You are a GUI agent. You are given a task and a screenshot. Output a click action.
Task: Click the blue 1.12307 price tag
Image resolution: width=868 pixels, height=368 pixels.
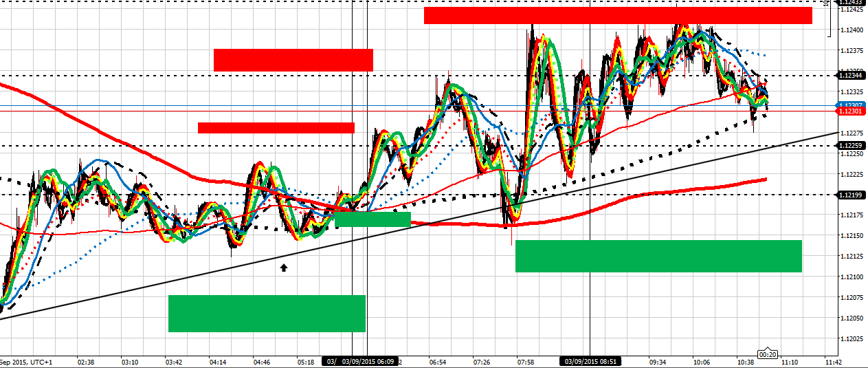click(x=850, y=105)
